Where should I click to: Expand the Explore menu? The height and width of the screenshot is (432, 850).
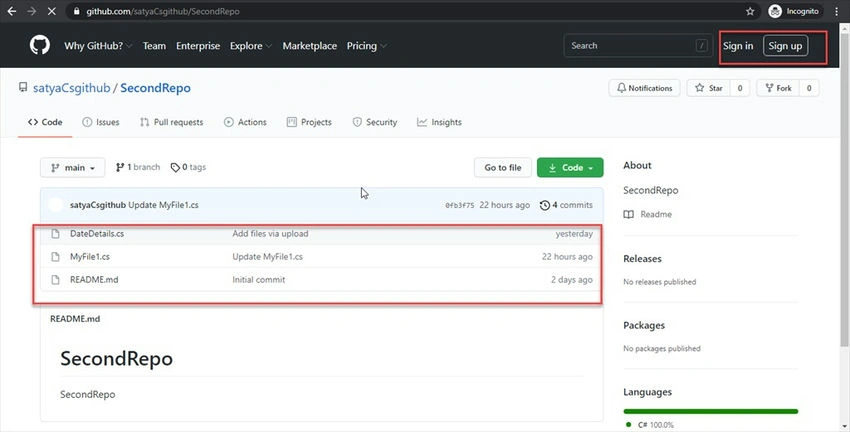coord(250,46)
